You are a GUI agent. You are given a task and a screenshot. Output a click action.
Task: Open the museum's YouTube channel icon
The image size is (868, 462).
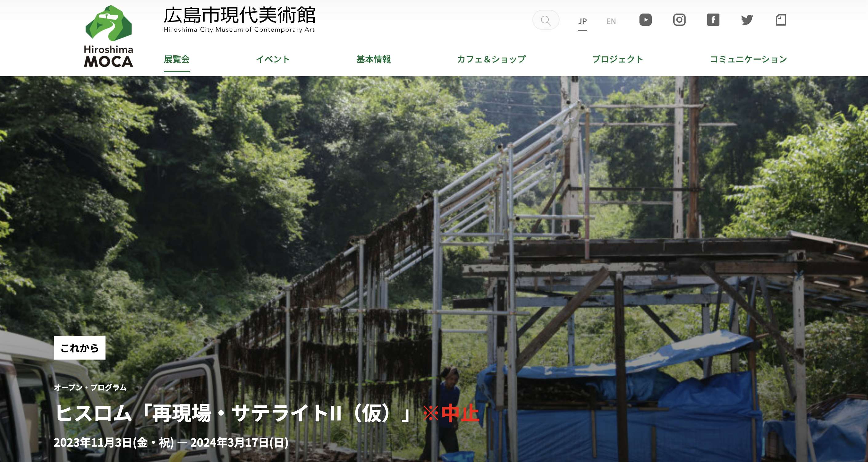tap(645, 20)
